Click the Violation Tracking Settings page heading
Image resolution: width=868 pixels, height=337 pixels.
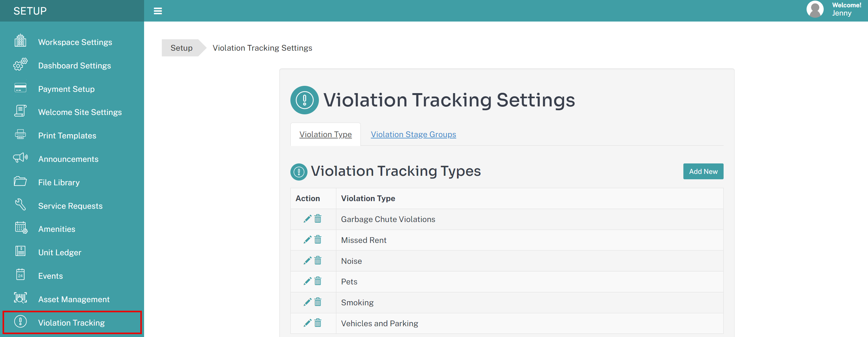click(449, 100)
